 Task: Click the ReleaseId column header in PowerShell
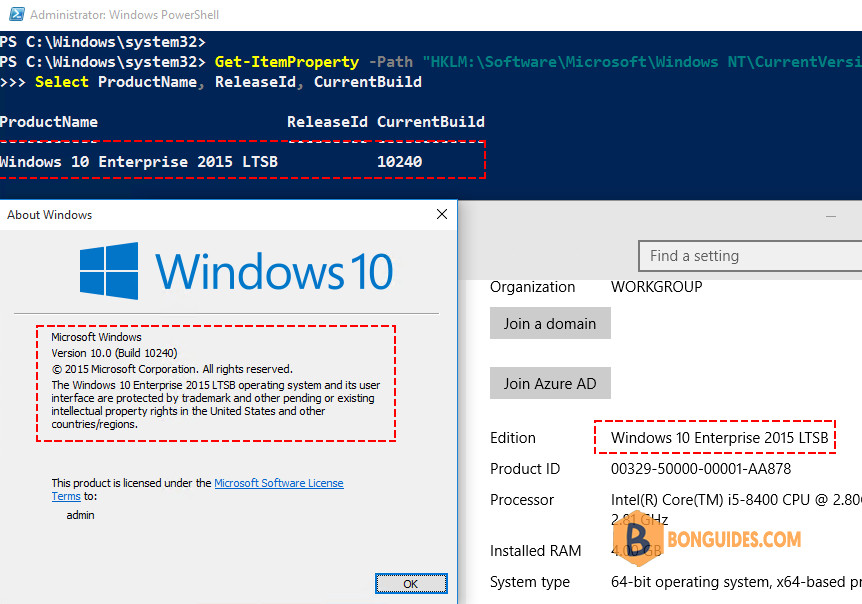[327, 121]
